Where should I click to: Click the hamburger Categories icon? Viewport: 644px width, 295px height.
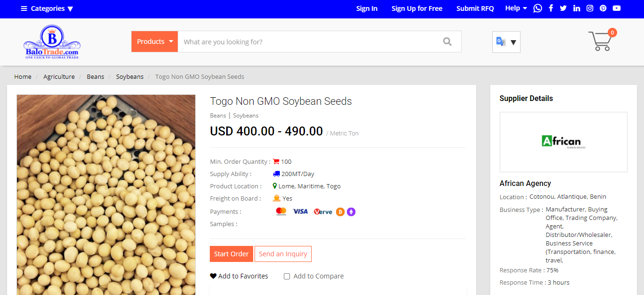point(24,8)
